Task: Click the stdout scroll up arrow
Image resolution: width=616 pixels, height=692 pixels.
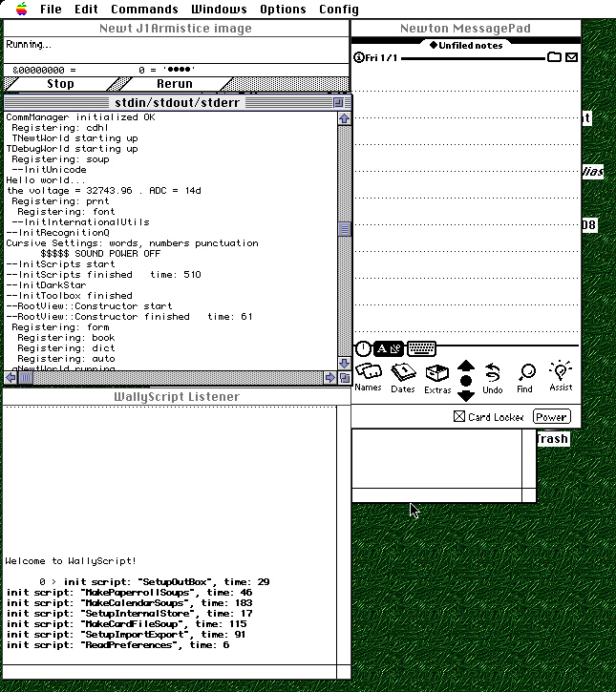Action: coord(345,118)
